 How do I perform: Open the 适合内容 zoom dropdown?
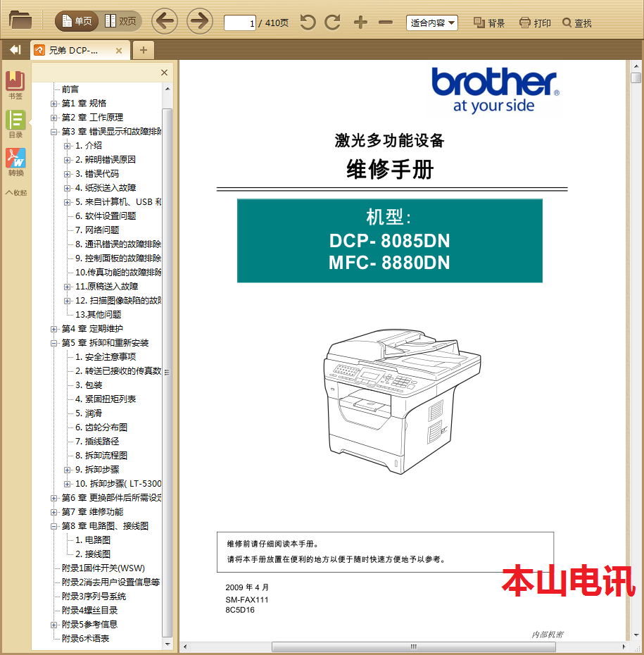pos(431,23)
